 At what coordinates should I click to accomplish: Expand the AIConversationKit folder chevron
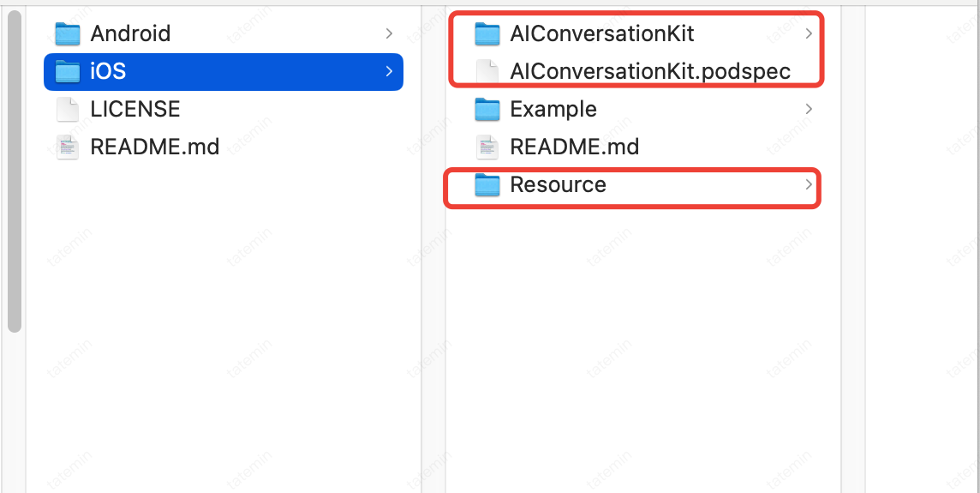[x=808, y=33]
